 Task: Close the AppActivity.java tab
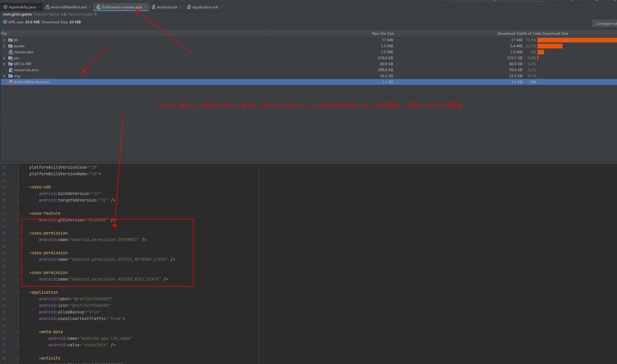[39, 7]
